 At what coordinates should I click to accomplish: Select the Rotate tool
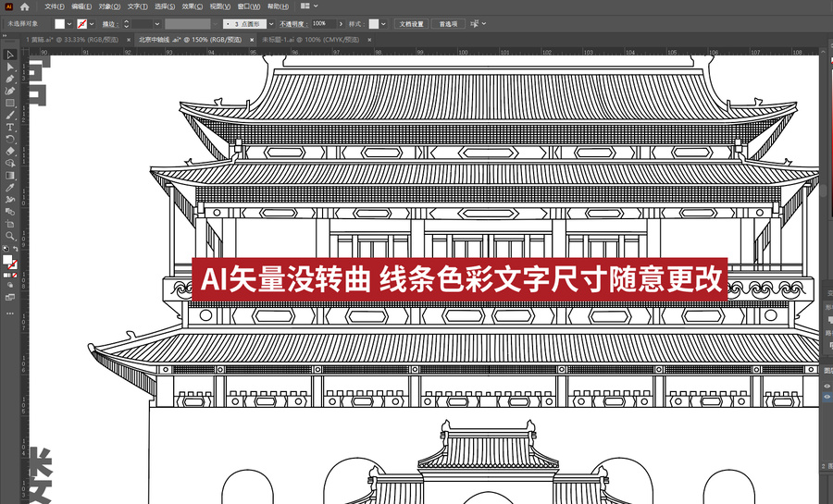[9, 139]
